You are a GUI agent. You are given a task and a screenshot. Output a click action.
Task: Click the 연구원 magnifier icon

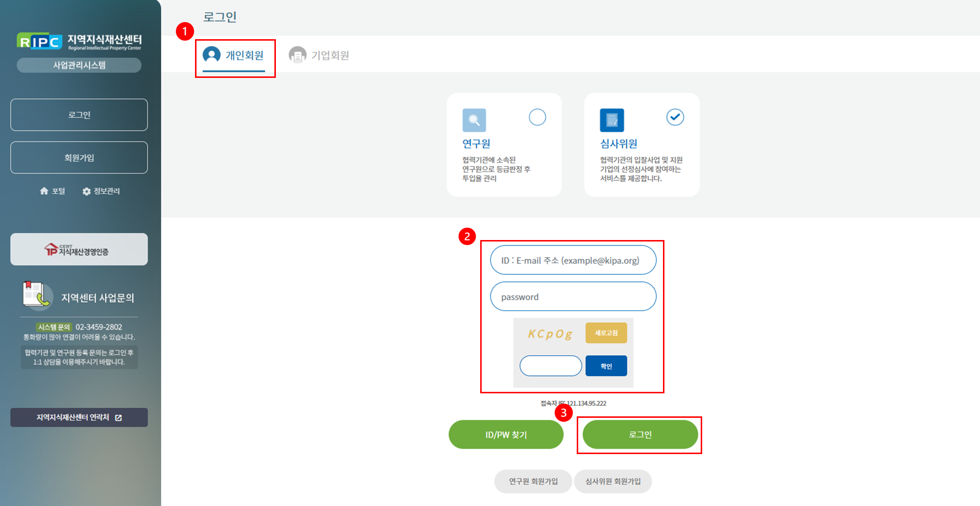click(474, 120)
